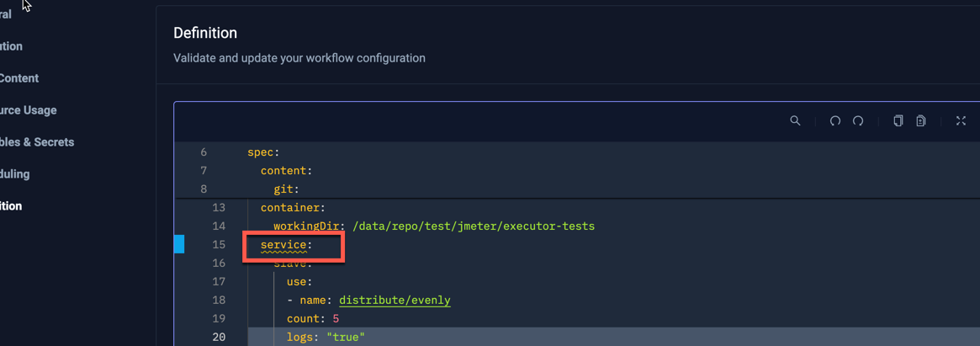Click the logs "true" value on line 20
Image resolution: width=980 pixels, height=346 pixels.
(345, 338)
